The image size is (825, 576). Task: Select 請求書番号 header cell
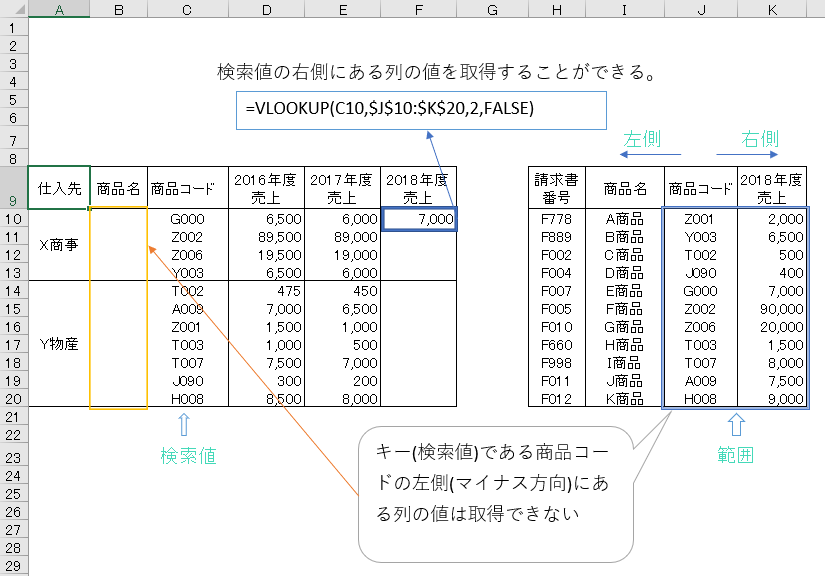tap(557, 188)
